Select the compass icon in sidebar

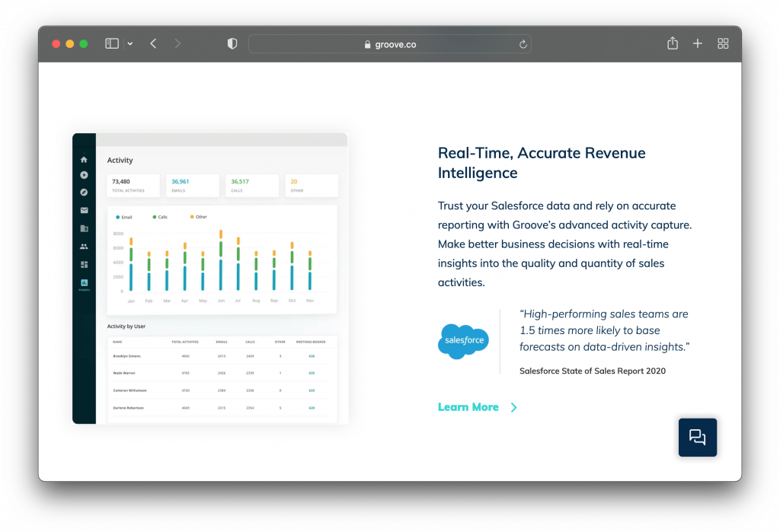(84, 193)
